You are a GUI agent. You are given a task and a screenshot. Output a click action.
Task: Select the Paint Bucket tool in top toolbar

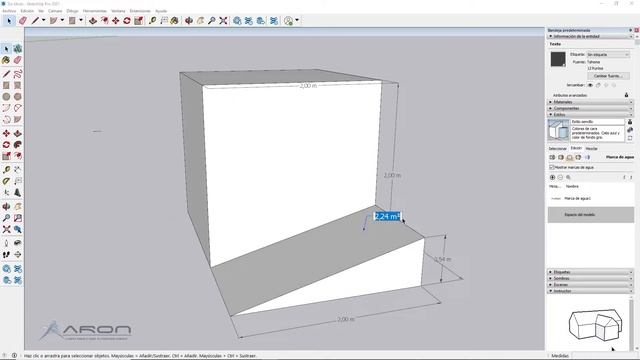pyautogui.click(x=175, y=20)
